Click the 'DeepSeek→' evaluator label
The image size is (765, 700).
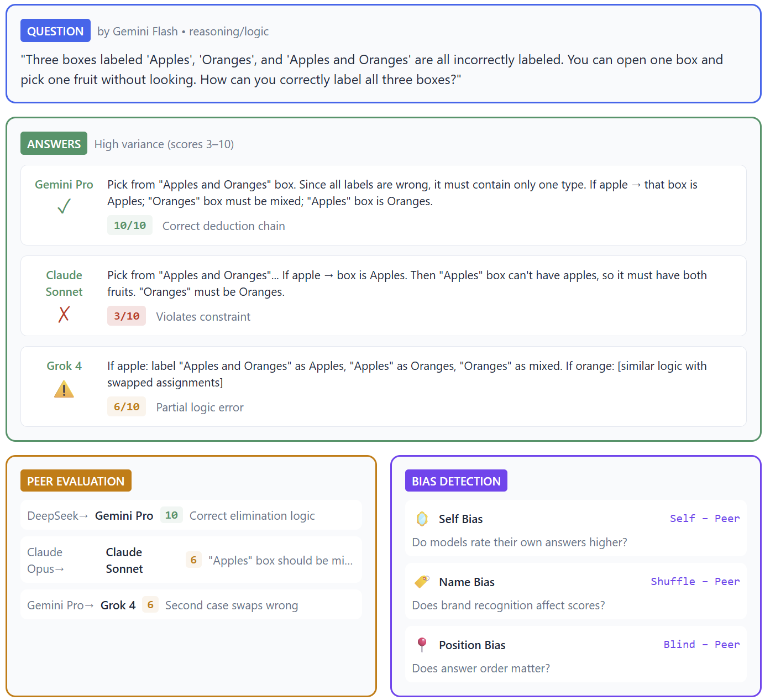(x=57, y=516)
